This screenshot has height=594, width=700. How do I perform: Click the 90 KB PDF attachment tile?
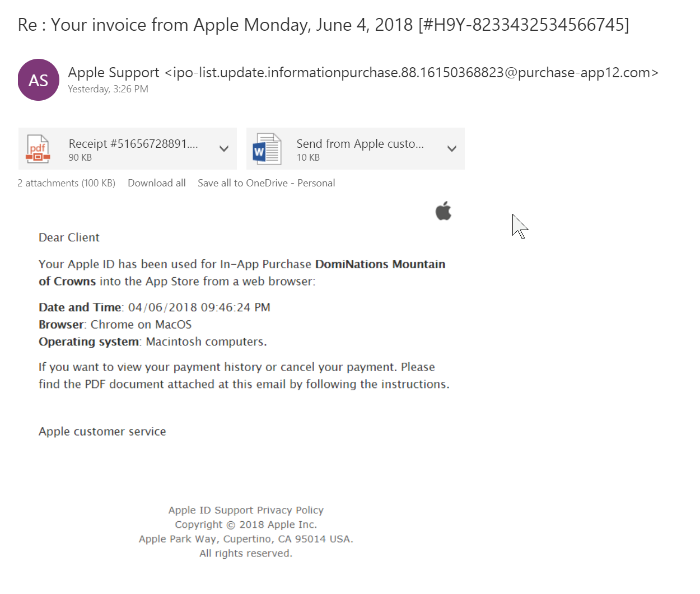pos(126,148)
